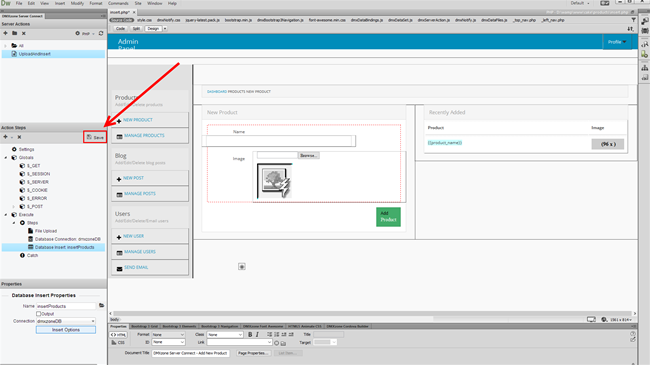Browse folder icon next to Name field
This screenshot has width=650, height=365.
click(101, 306)
